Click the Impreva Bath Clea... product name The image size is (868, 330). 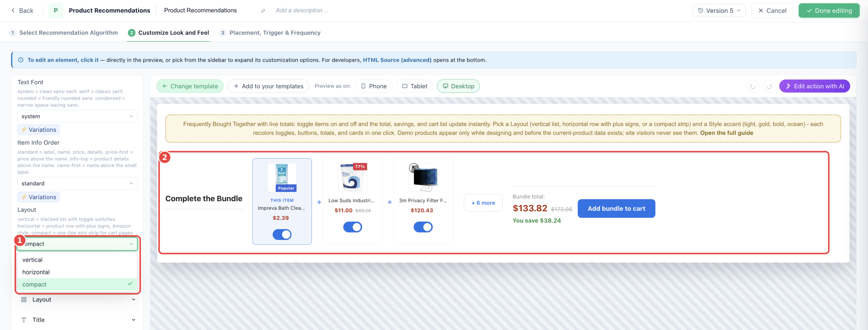[281, 208]
